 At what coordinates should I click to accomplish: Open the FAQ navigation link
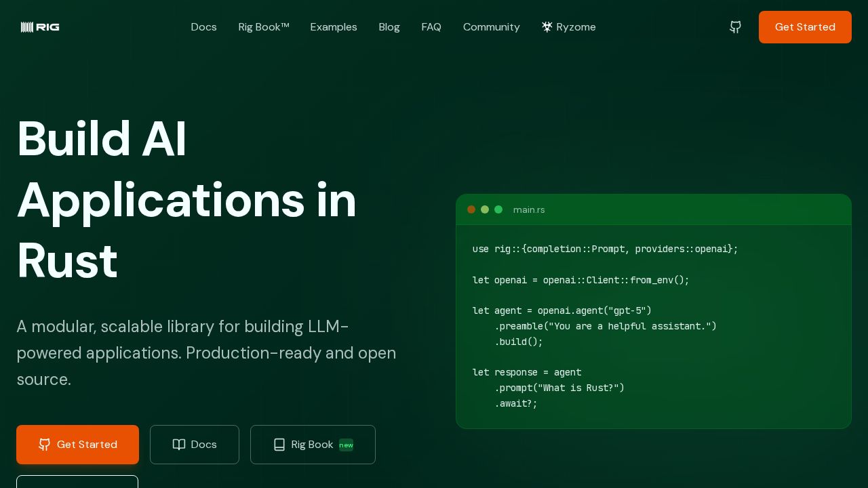click(431, 27)
